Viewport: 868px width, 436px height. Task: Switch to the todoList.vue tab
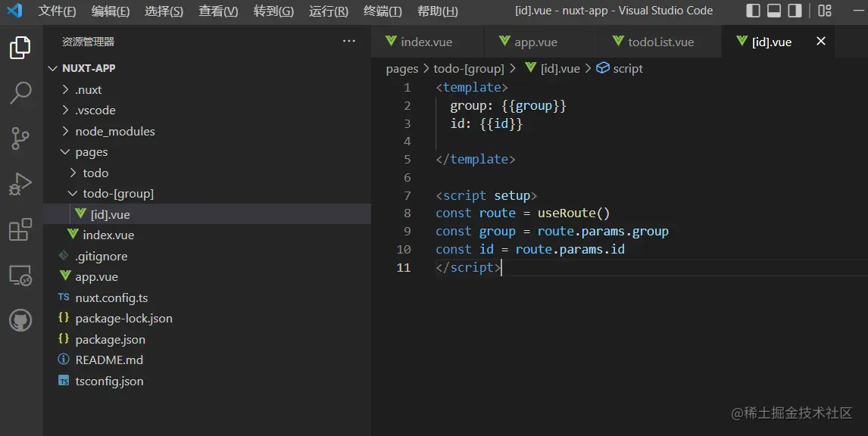(x=659, y=42)
